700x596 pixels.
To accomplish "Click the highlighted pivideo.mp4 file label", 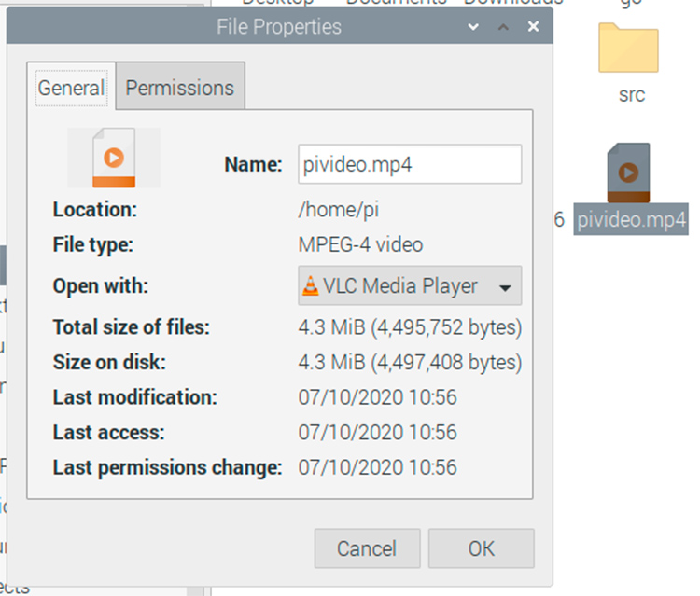I will pyautogui.click(x=631, y=220).
